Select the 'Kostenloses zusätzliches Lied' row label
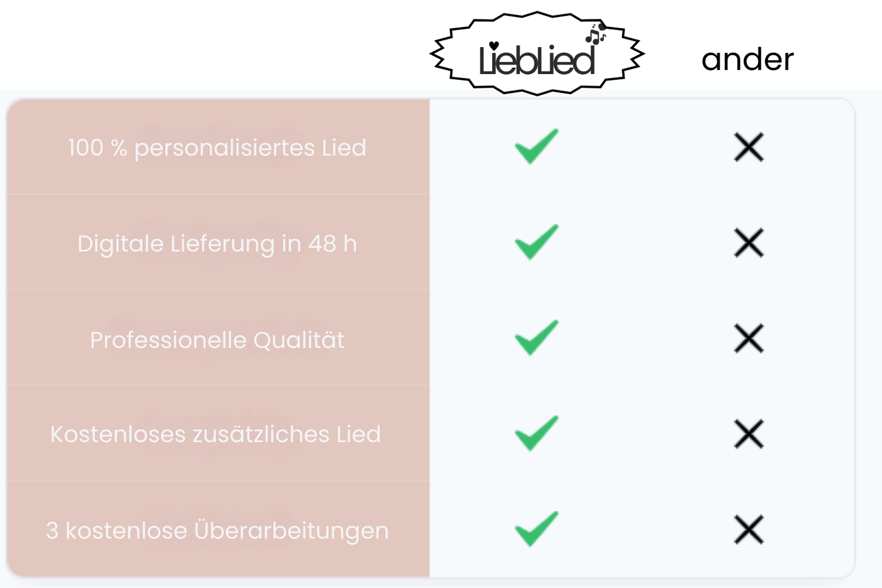The height and width of the screenshot is (588, 882). (x=215, y=435)
